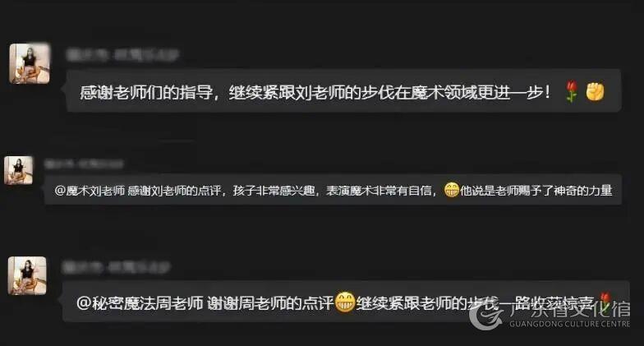Open the @魔术刘老师 mention
This screenshot has width=644, height=346.
tap(89, 191)
